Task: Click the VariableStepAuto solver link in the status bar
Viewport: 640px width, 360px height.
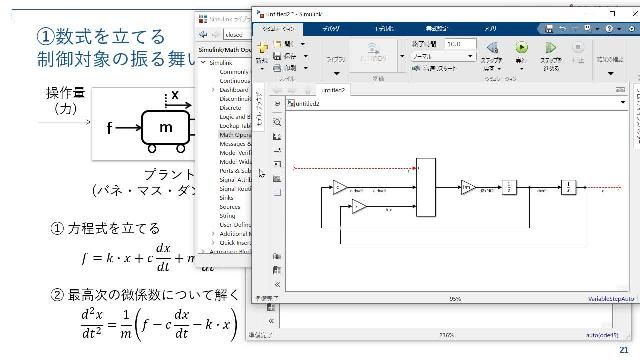Action: (611, 299)
